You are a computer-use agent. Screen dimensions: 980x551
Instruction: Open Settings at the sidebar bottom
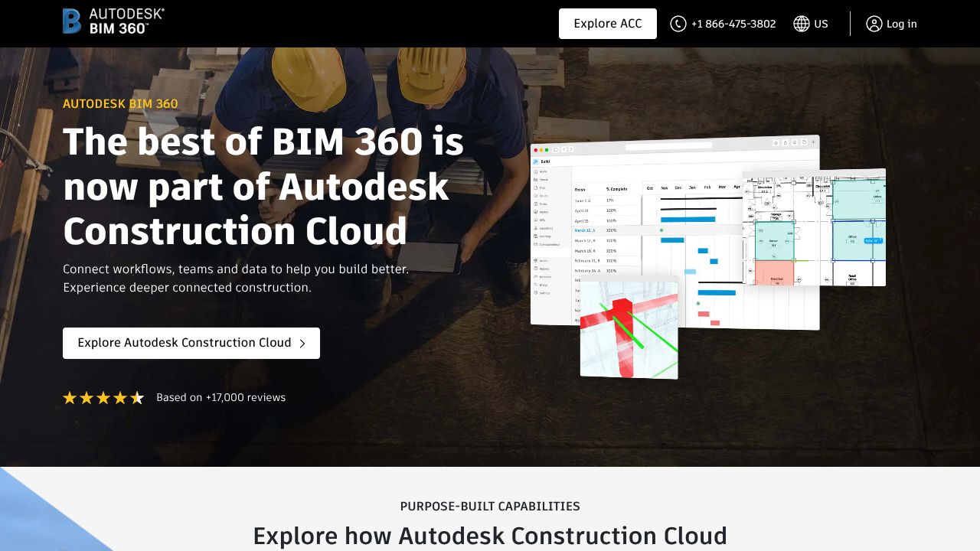tap(544, 292)
